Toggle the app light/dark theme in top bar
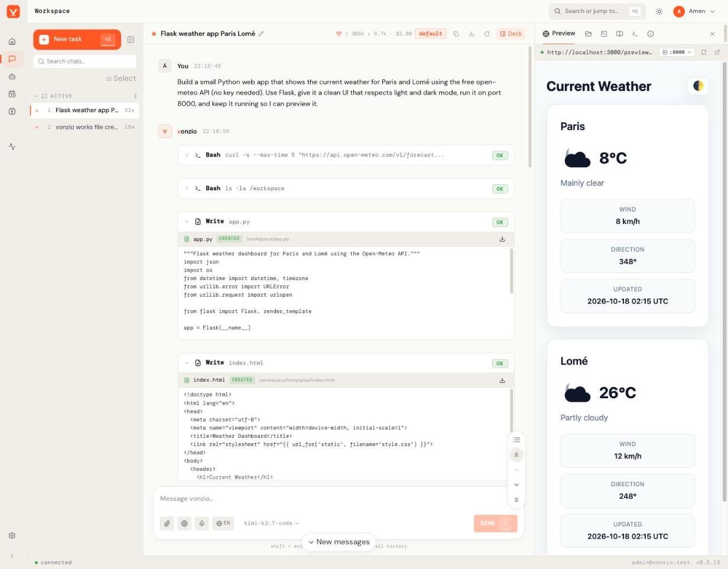728x569 pixels. [x=659, y=11]
